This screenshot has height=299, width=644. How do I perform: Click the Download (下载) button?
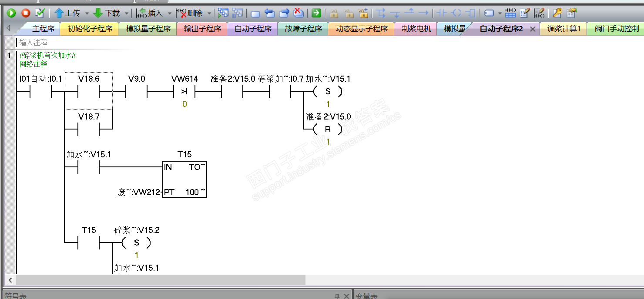(107, 13)
